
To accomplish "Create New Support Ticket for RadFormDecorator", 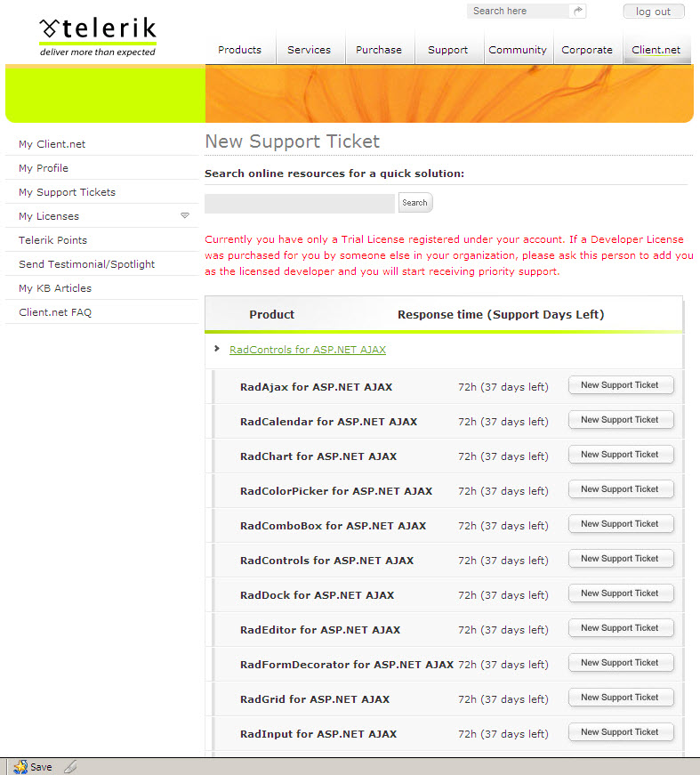I will 621,662.
